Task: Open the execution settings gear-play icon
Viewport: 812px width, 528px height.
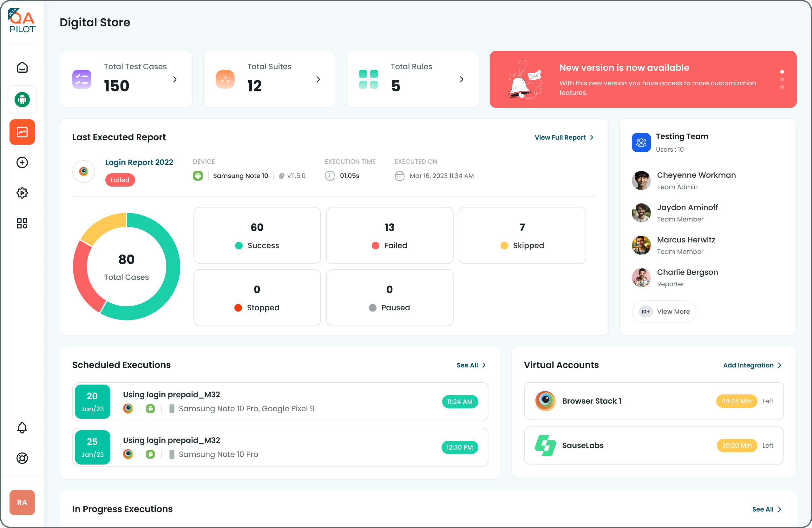Action: (22, 193)
